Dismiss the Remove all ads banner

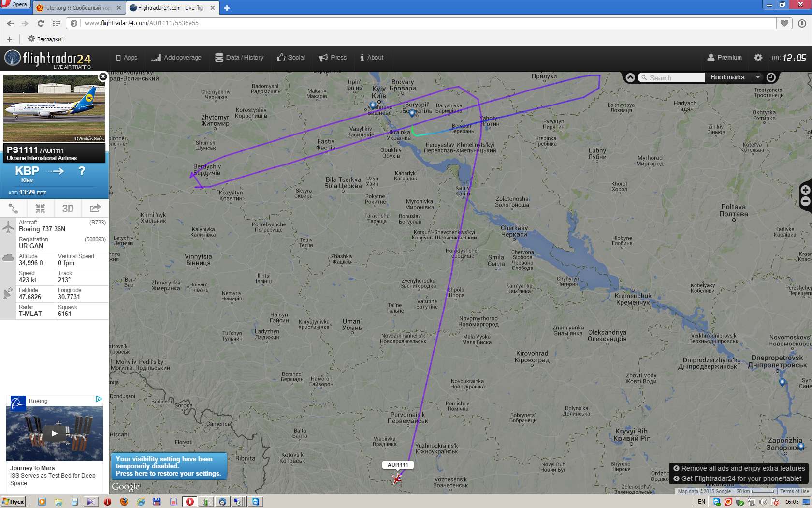tap(677, 468)
